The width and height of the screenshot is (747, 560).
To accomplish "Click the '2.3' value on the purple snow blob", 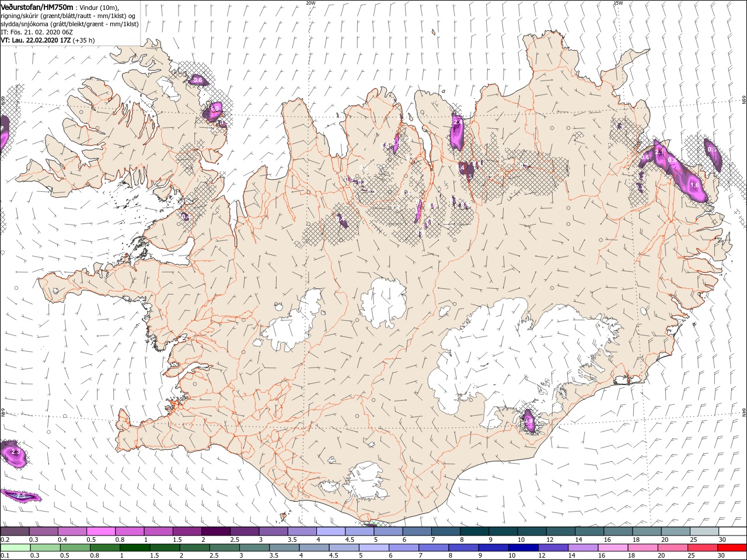I will pos(16,452).
